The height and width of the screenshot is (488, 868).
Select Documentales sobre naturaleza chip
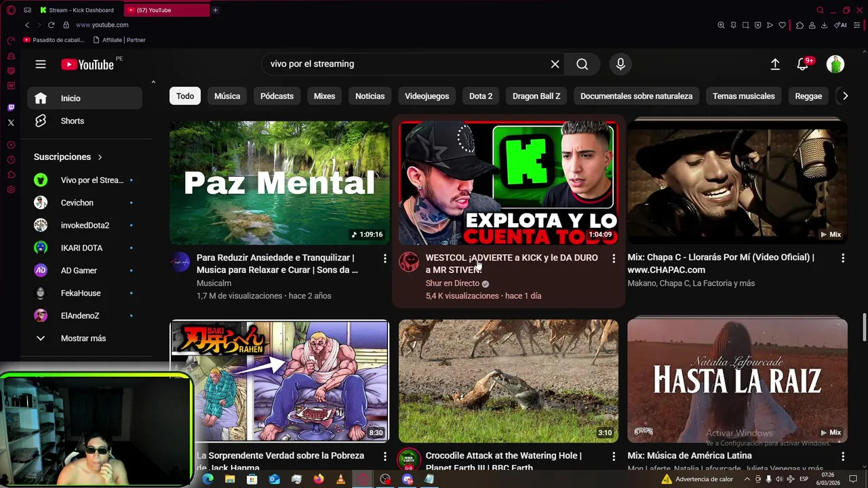pyautogui.click(x=636, y=96)
